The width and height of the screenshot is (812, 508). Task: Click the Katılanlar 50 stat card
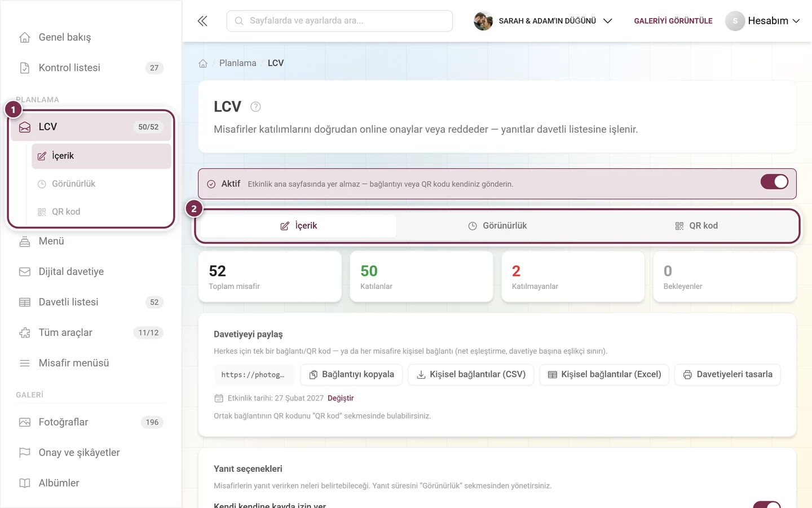click(422, 277)
